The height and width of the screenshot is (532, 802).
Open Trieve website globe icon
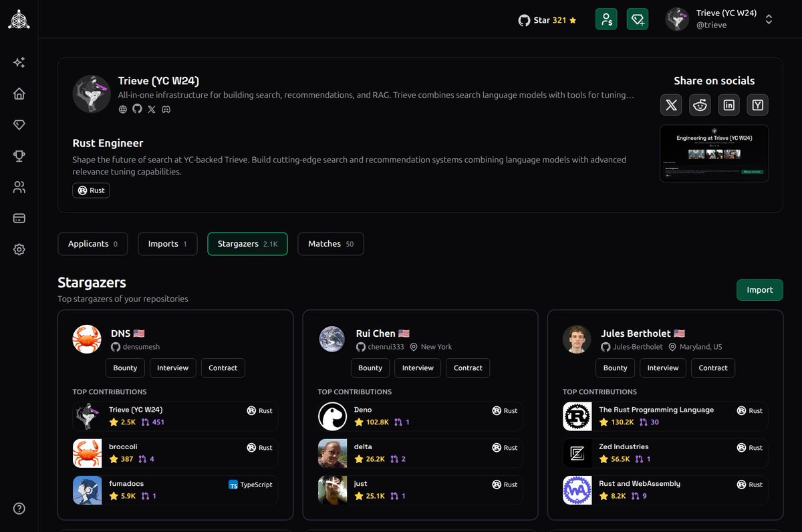click(123, 109)
